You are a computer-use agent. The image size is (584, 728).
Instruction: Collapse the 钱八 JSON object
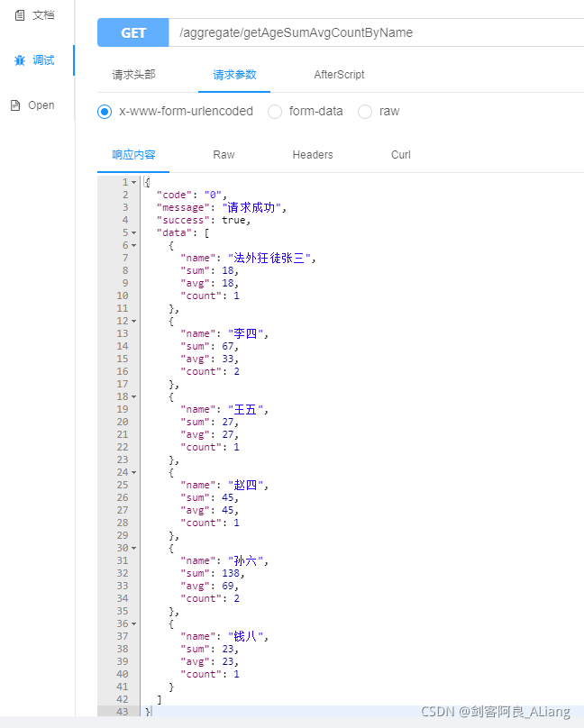coord(133,623)
